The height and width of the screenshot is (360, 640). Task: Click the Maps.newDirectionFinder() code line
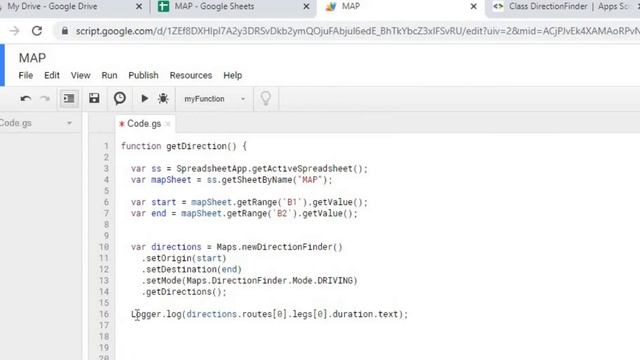point(237,247)
